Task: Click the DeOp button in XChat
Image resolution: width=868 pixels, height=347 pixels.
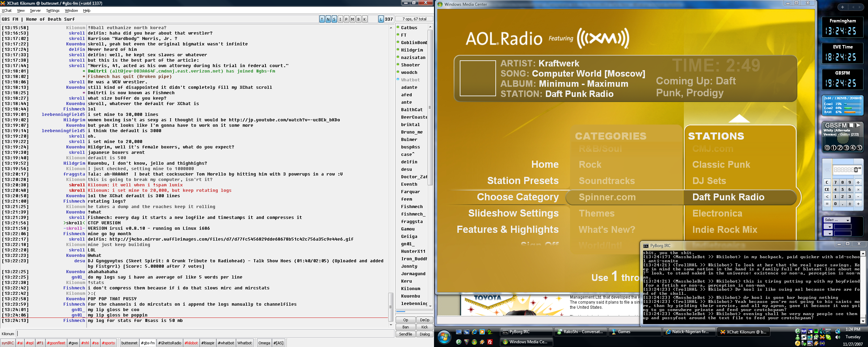Action: [x=425, y=320]
